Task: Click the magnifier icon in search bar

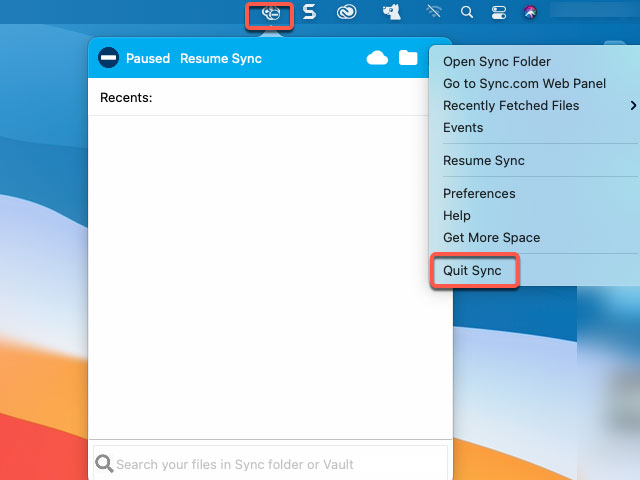Action: click(104, 464)
